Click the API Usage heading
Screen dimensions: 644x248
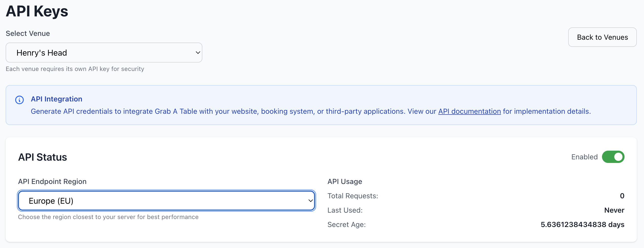[345, 182]
